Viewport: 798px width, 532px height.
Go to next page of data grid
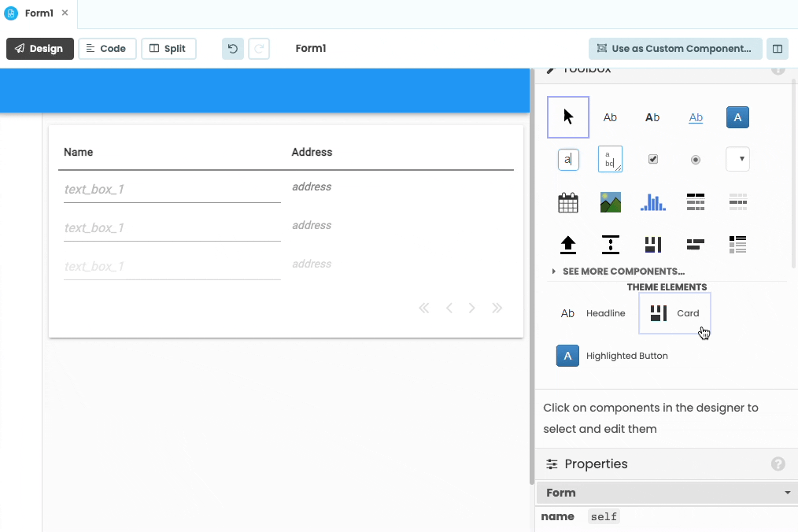click(471, 308)
